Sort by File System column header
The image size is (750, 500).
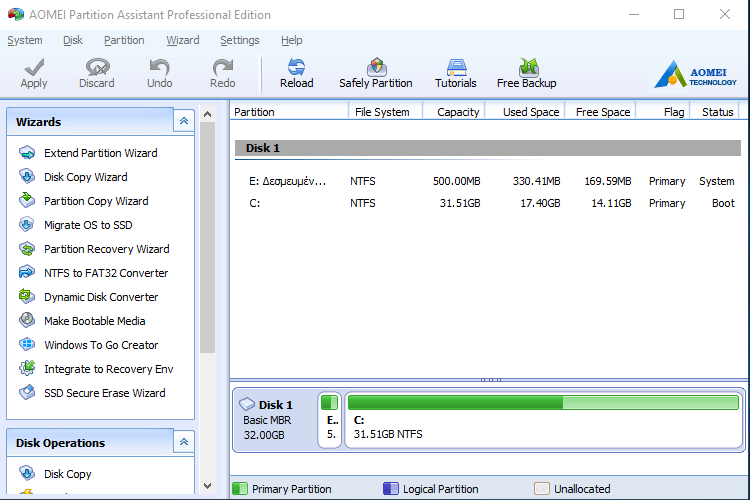click(385, 111)
